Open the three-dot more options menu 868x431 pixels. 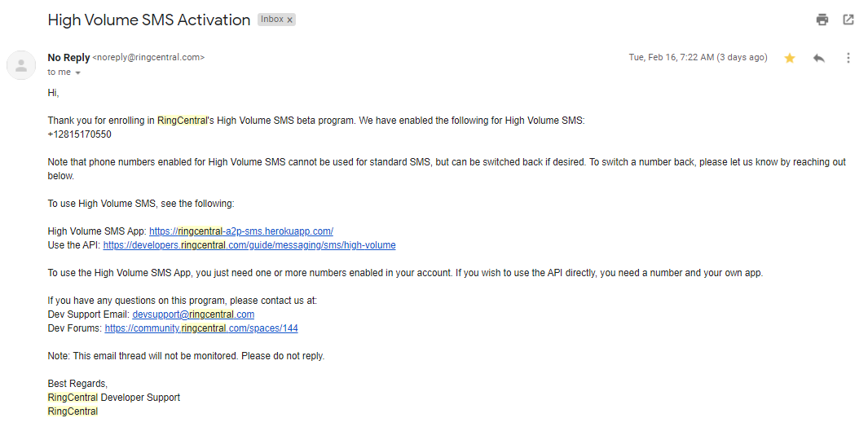coord(848,58)
